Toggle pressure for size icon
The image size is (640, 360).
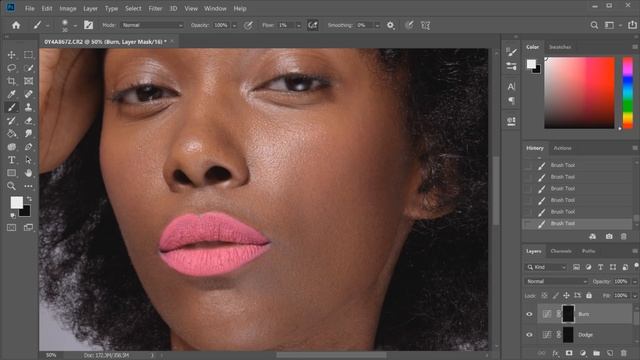point(409,25)
